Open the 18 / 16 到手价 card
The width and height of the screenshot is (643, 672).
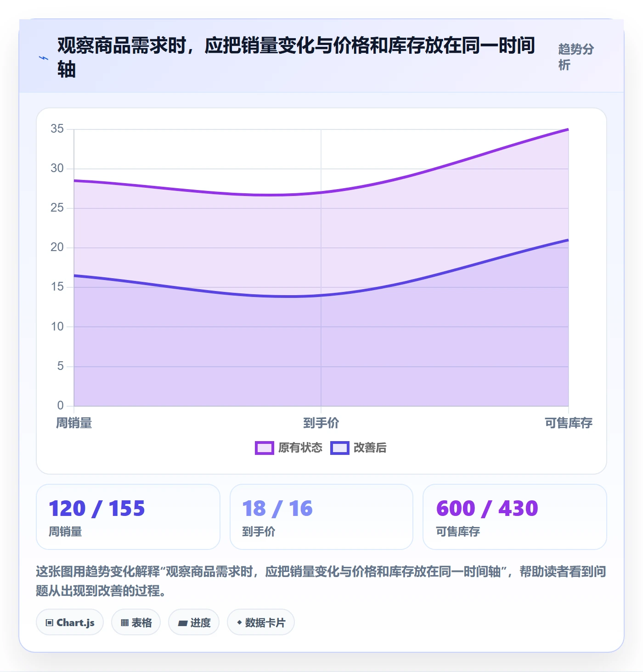321,517
